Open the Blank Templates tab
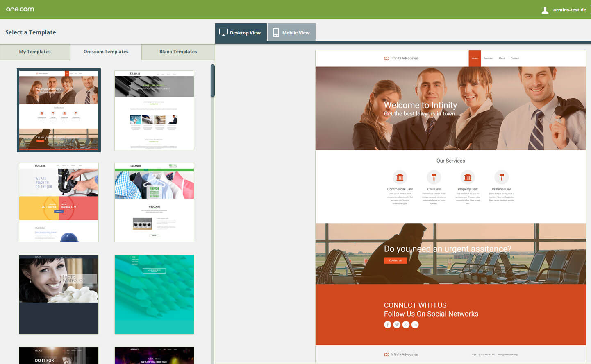591x364 pixels. click(x=178, y=52)
